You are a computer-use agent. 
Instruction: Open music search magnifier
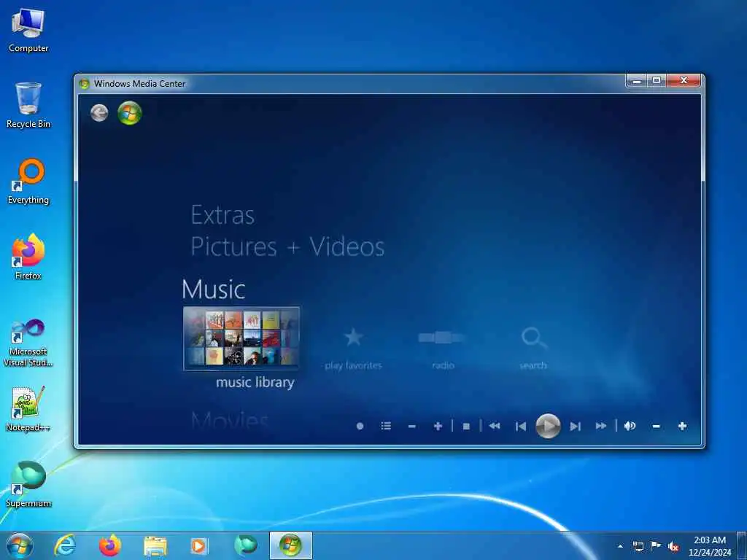(x=533, y=338)
